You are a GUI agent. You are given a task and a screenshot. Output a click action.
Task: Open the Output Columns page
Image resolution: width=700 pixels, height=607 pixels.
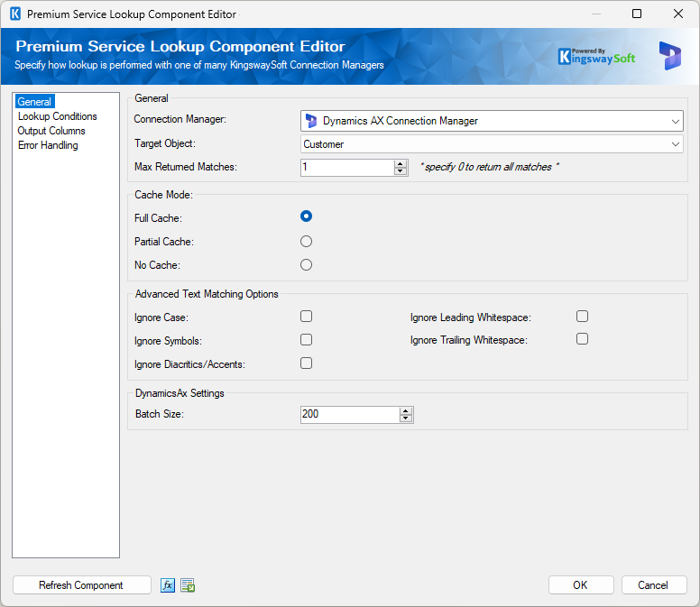(51, 131)
